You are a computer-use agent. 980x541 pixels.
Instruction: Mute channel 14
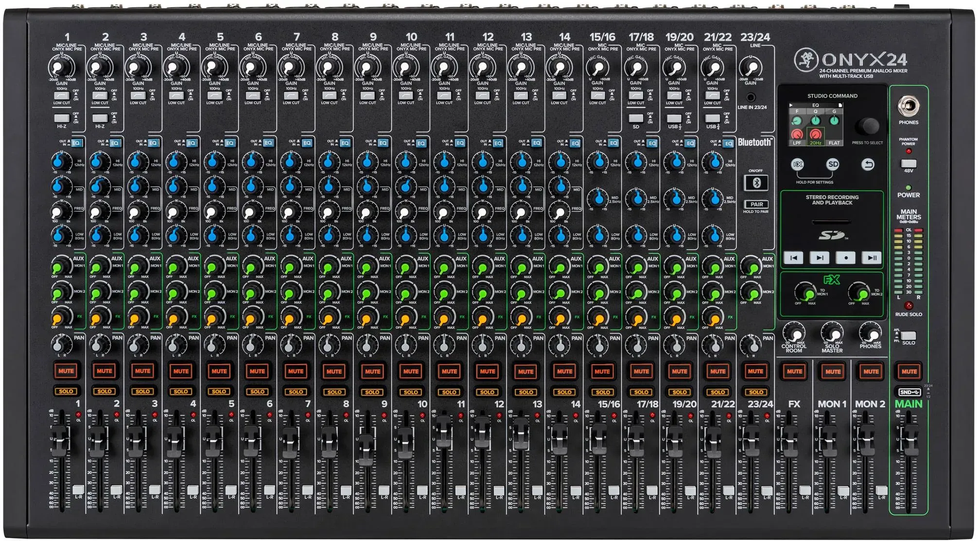pyautogui.click(x=564, y=371)
